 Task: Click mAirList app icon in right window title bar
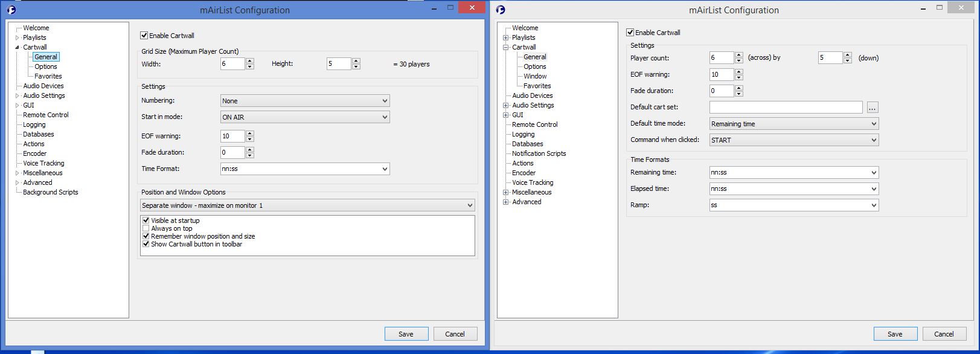pos(500,10)
